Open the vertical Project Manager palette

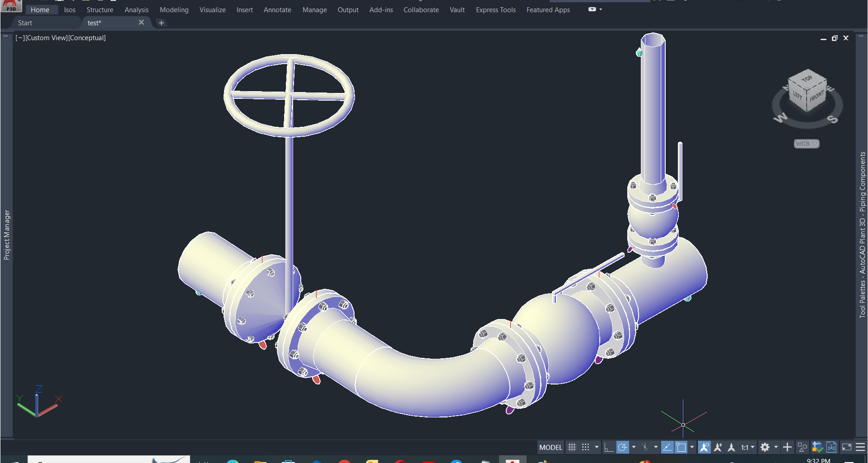[7, 235]
